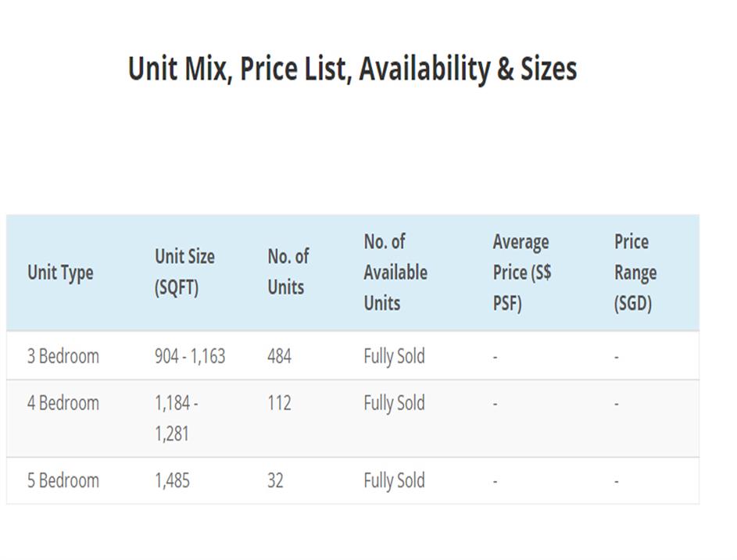Click Fully Sold in the 3 Bedroom row
737x560 pixels.
point(394,356)
